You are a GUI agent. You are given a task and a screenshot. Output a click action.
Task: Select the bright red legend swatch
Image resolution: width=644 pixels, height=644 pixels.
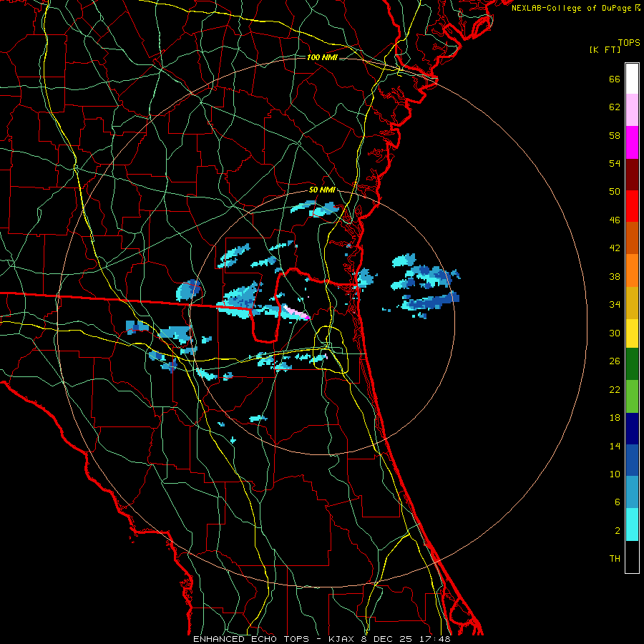point(632,206)
